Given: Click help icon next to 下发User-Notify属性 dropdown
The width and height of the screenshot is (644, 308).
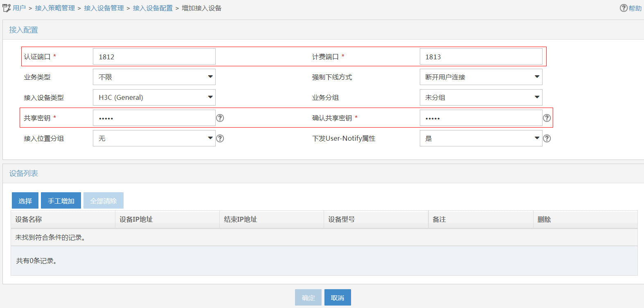Looking at the screenshot, I should click(547, 138).
